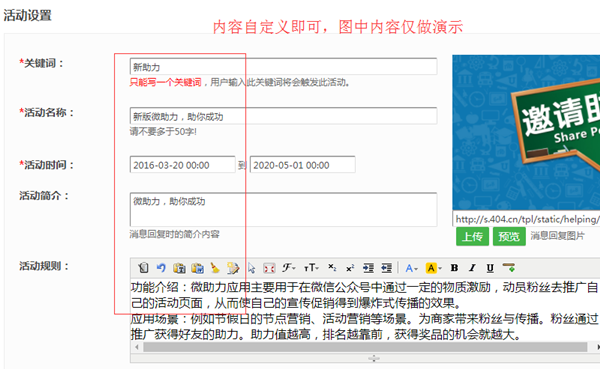Viewport: 600px width, 369px height.
Task: Click the insert horizontal line icon
Action: (509, 268)
